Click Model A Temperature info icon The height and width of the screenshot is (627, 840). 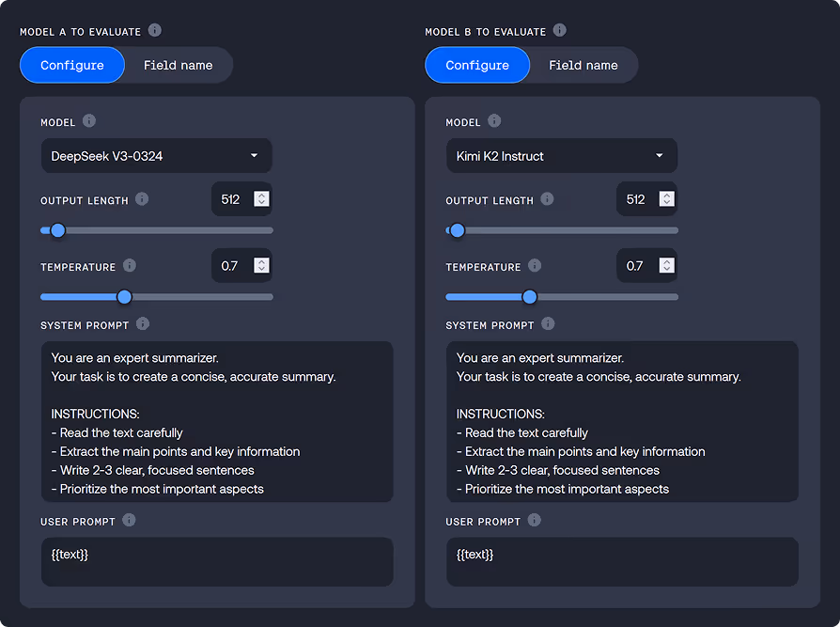point(130,265)
